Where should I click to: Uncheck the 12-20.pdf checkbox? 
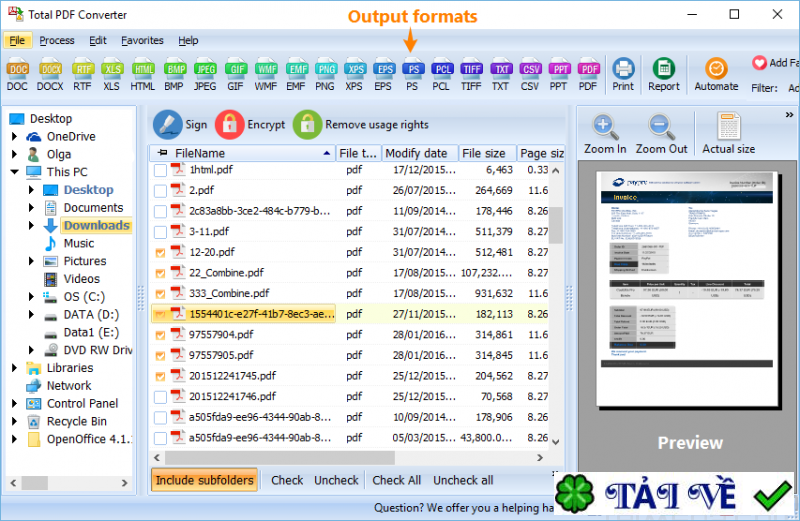tap(160, 253)
